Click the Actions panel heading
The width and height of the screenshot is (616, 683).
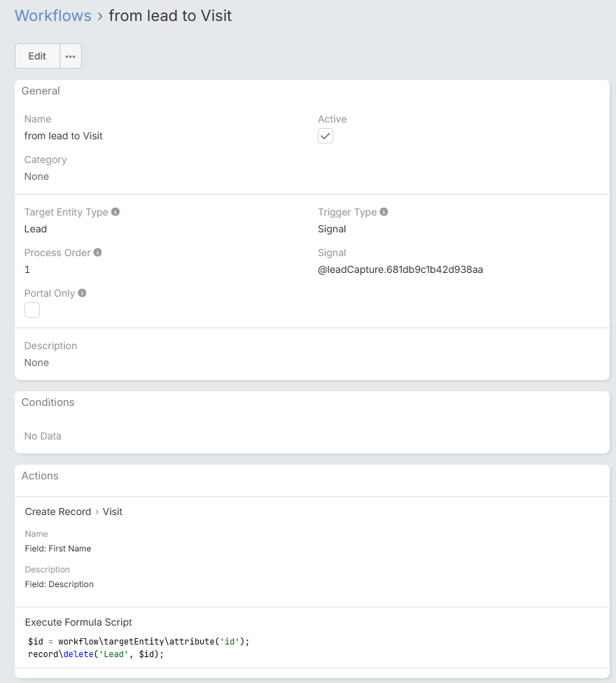[x=40, y=476]
